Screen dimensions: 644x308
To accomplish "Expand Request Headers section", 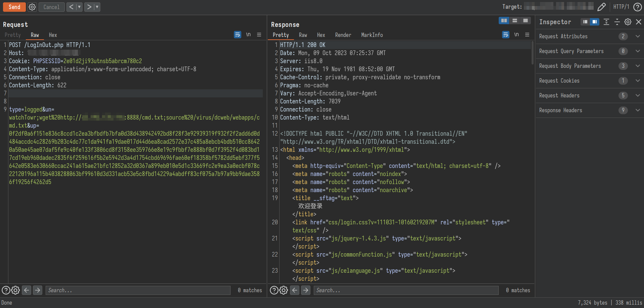I will pyautogui.click(x=590, y=95).
